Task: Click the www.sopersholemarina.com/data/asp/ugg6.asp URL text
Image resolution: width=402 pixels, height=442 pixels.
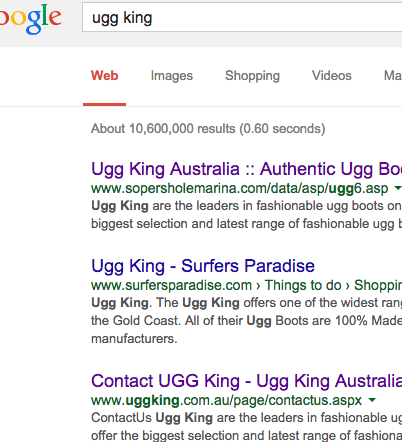Action: pyautogui.click(x=239, y=189)
